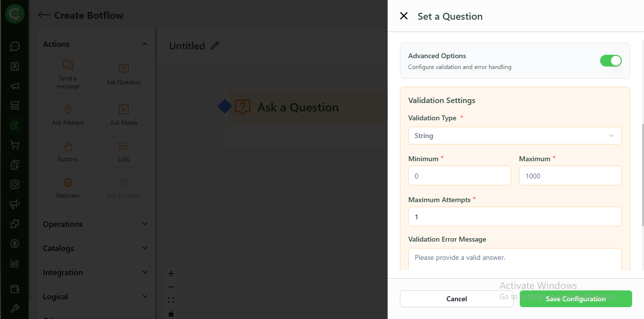Open the contacts section from the sidebar
The width and height of the screenshot is (644, 319).
coord(14,66)
